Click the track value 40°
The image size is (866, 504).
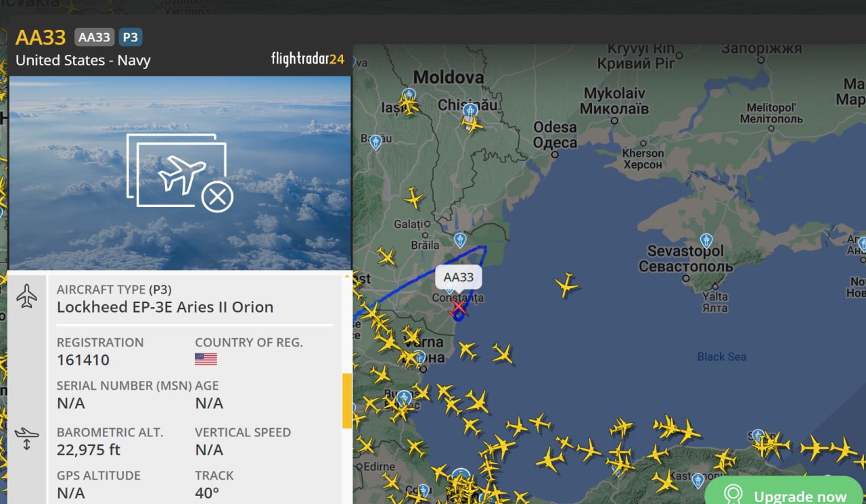(x=207, y=493)
